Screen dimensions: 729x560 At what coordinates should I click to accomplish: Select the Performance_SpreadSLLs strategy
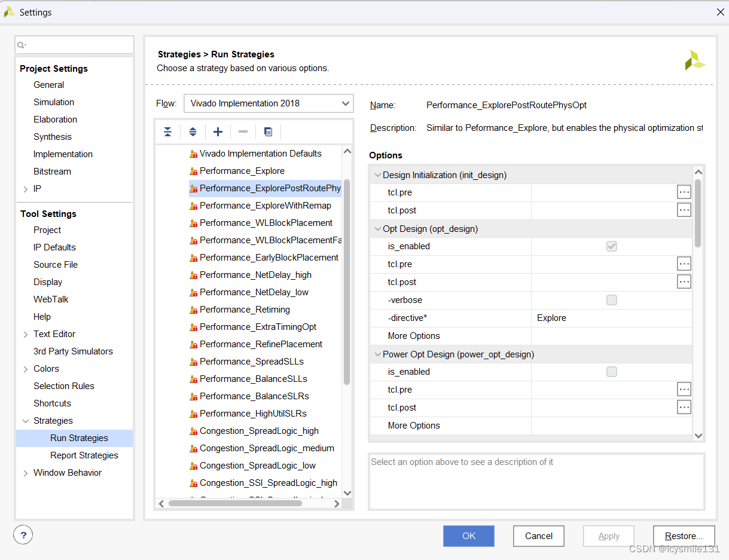[x=251, y=362]
